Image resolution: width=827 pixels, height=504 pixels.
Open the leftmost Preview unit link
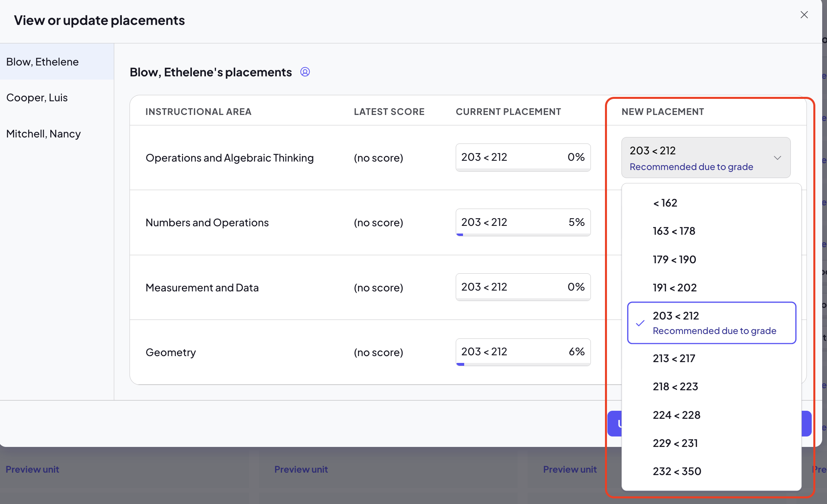(32, 469)
